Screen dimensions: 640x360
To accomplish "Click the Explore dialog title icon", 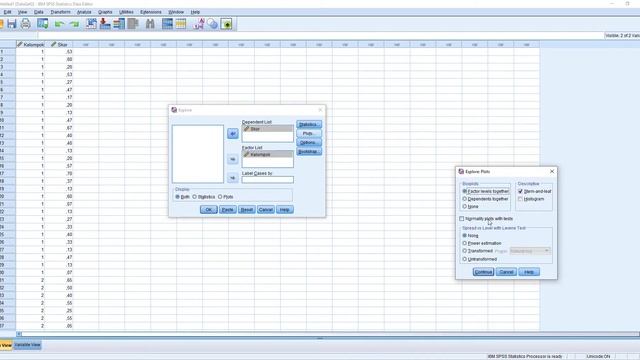I will tap(174, 110).
